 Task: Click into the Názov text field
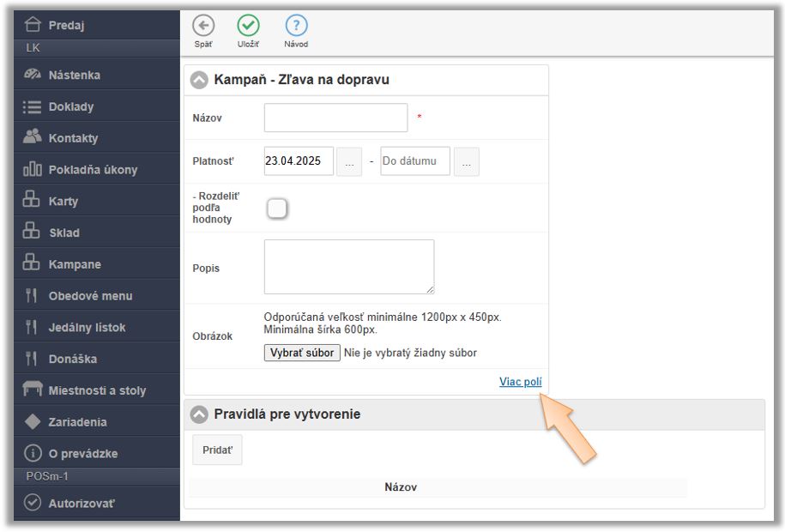click(x=335, y=118)
